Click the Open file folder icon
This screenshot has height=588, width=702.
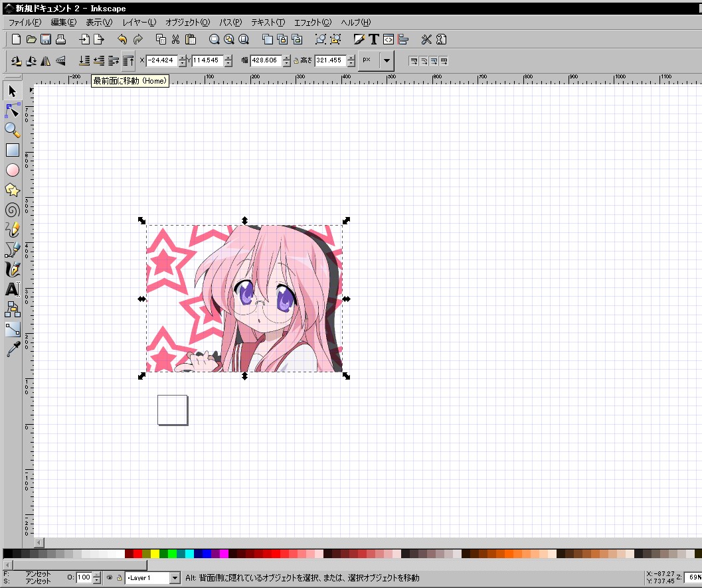[31, 39]
